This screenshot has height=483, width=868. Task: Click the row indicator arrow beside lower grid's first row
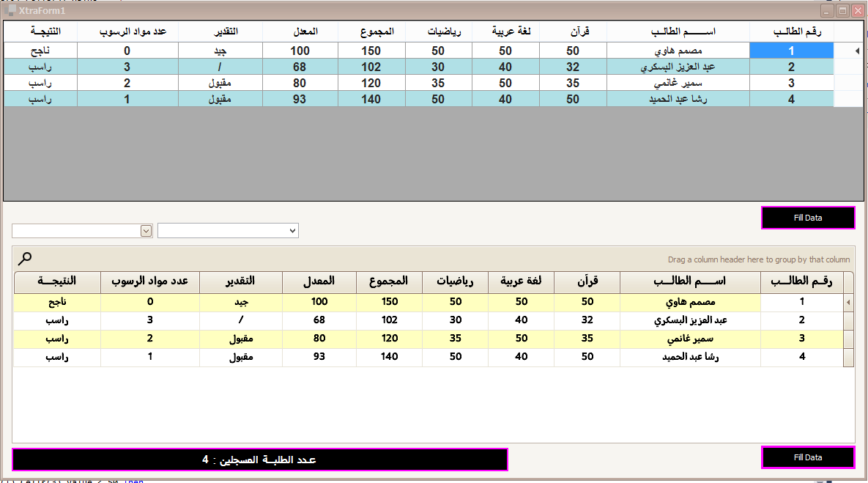coord(848,302)
